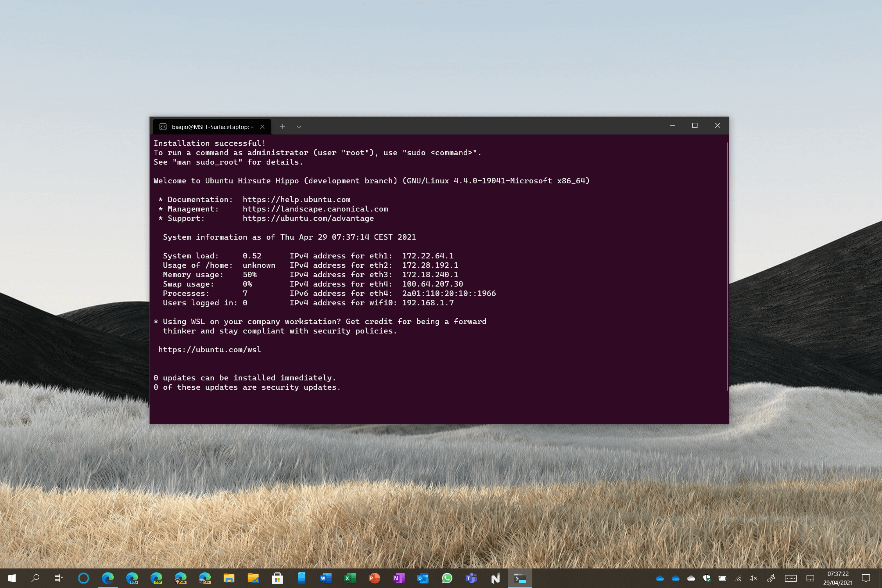Open Microsoft Edge Dev
This screenshot has height=588, width=882.
click(x=156, y=578)
